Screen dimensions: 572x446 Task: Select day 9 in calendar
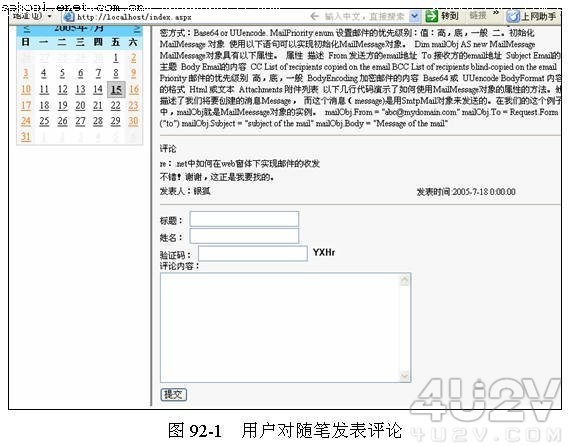pyautogui.click(x=134, y=73)
